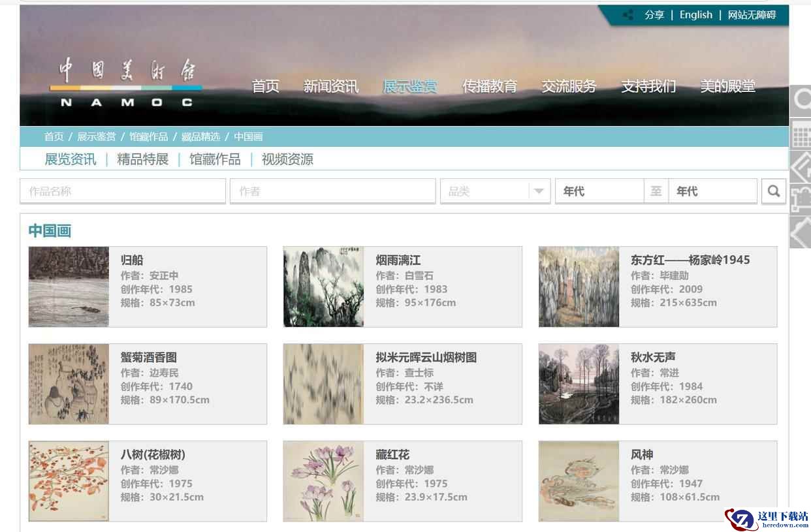Switch to the 馆藏作品 sub-tab
The width and height of the screenshot is (811, 532).
tap(215, 159)
